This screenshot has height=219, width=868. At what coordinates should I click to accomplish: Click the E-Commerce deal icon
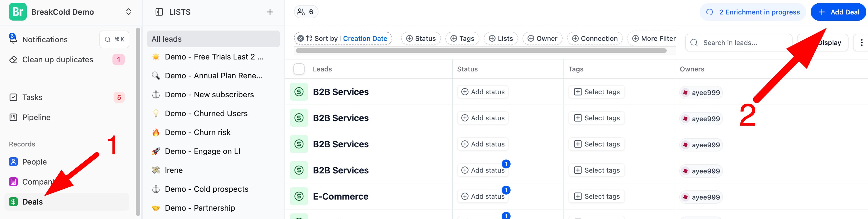(x=299, y=196)
